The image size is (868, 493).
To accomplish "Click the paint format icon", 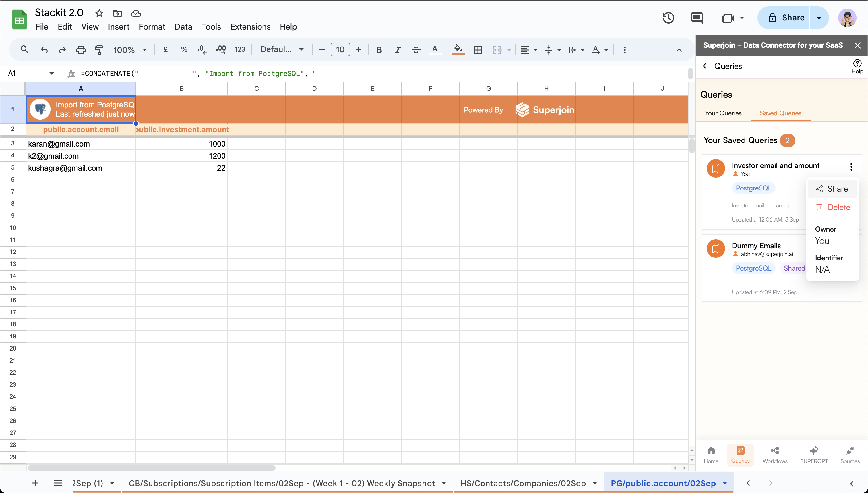I will tap(99, 50).
